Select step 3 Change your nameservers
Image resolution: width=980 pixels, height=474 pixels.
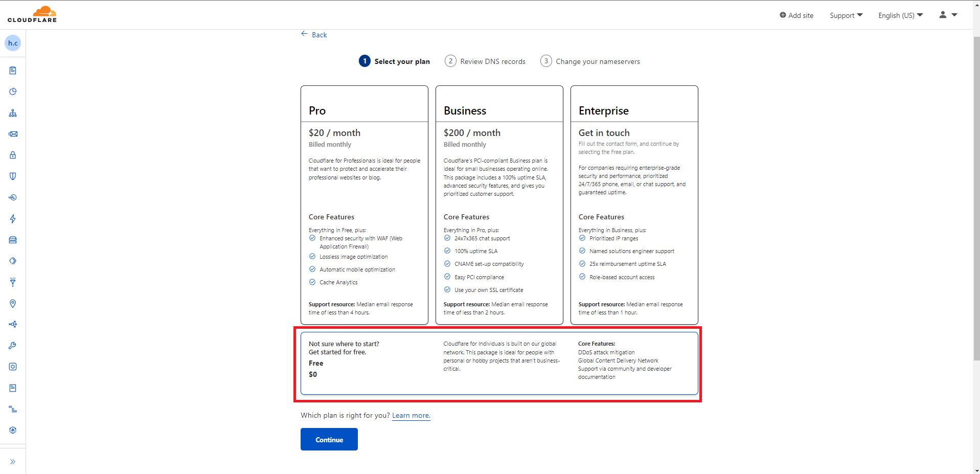coord(590,61)
